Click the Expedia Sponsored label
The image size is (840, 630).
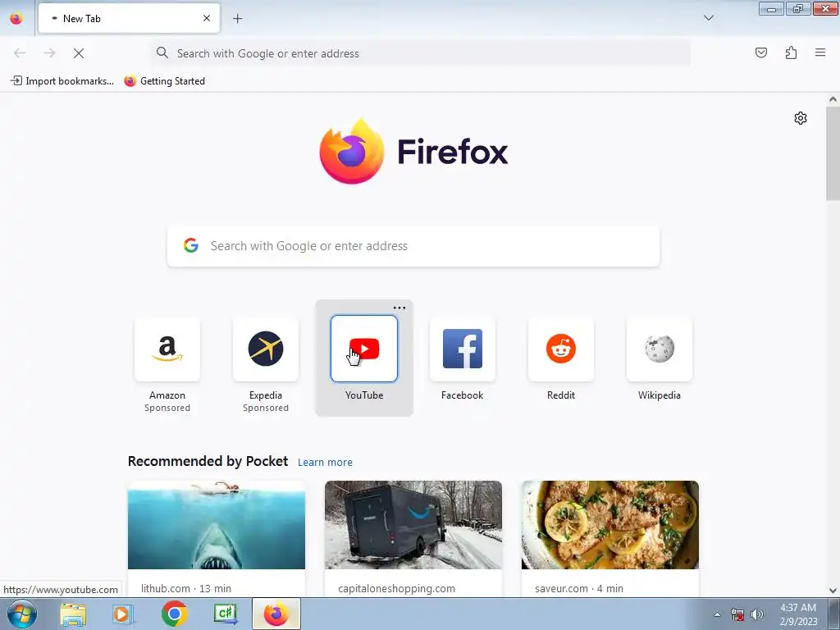266,408
